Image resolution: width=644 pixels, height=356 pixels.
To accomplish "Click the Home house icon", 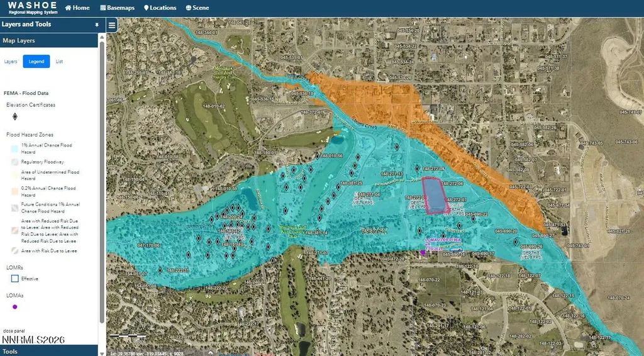I will [68, 8].
